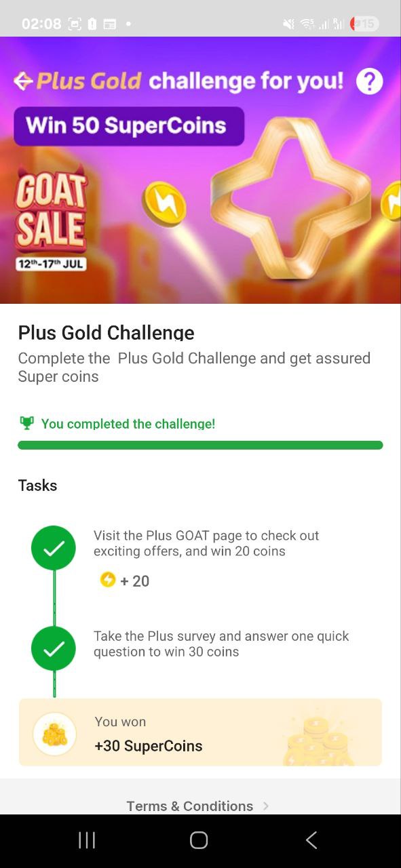Open the help question mark icon
Image resolution: width=401 pixels, height=868 pixels.
(369, 82)
